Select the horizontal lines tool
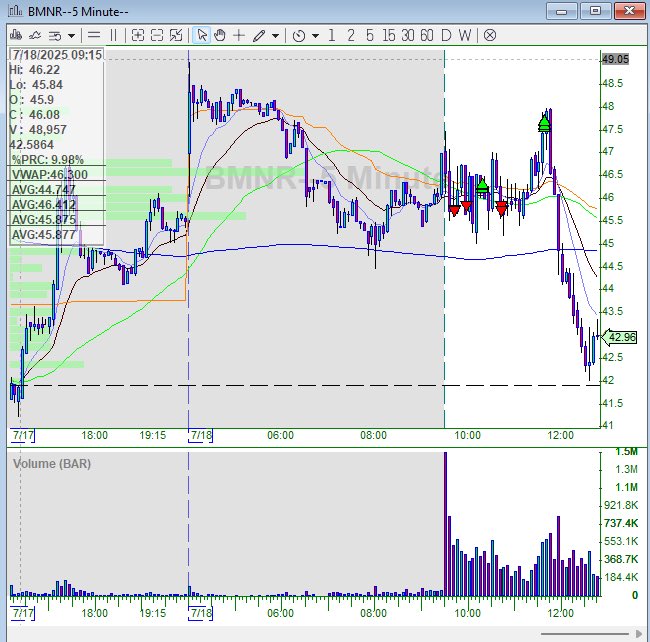The width and height of the screenshot is (650, 642). [94, 35]
